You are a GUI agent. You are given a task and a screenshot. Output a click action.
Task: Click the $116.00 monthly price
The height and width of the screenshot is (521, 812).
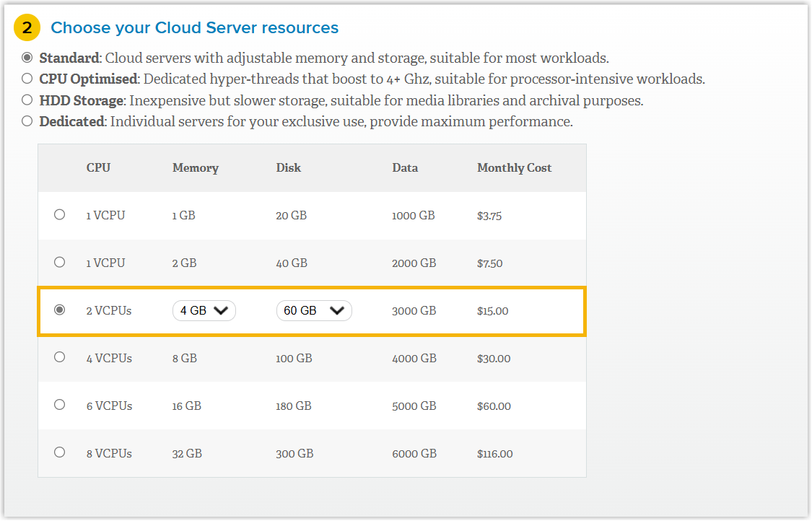tap(494, 454)
